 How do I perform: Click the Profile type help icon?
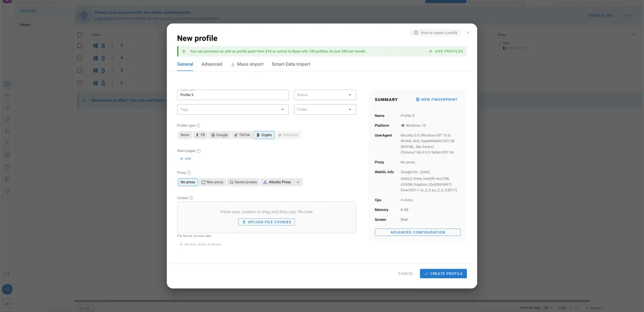(x=198, y=126)
